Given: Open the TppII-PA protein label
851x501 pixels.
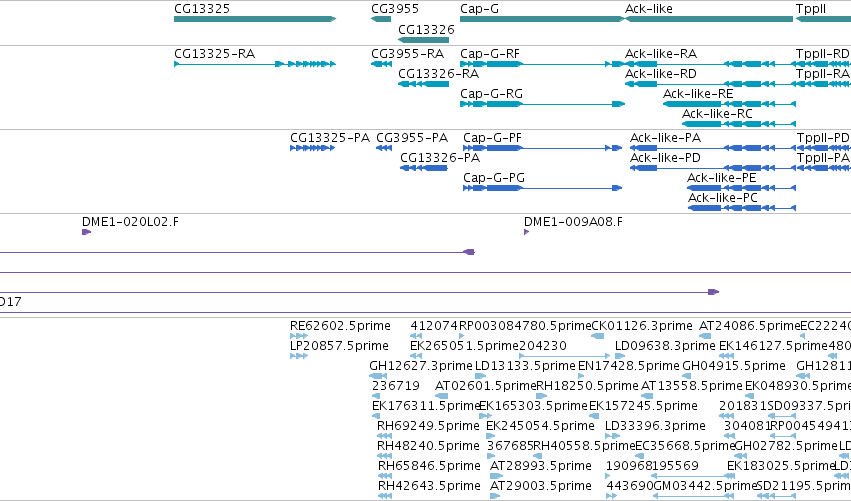Looking at the screenshot, I should pos(823,158).
